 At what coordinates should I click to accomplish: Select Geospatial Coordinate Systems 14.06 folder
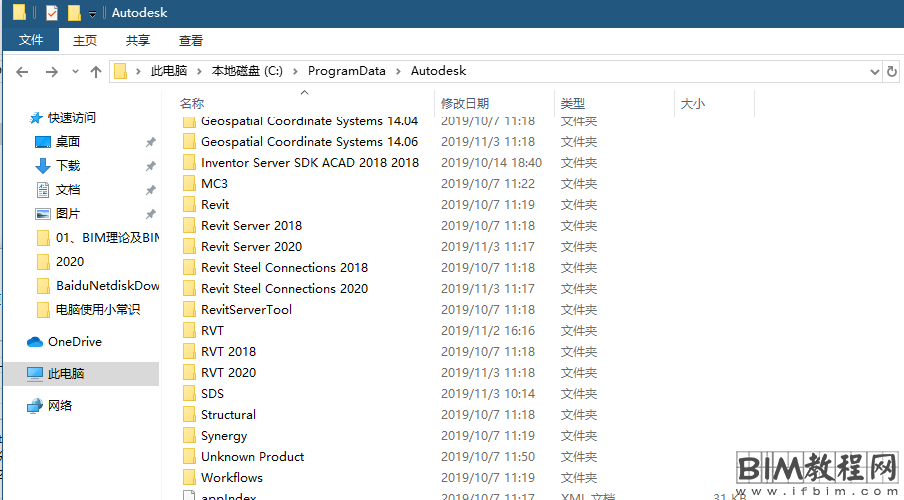(309, 142)
